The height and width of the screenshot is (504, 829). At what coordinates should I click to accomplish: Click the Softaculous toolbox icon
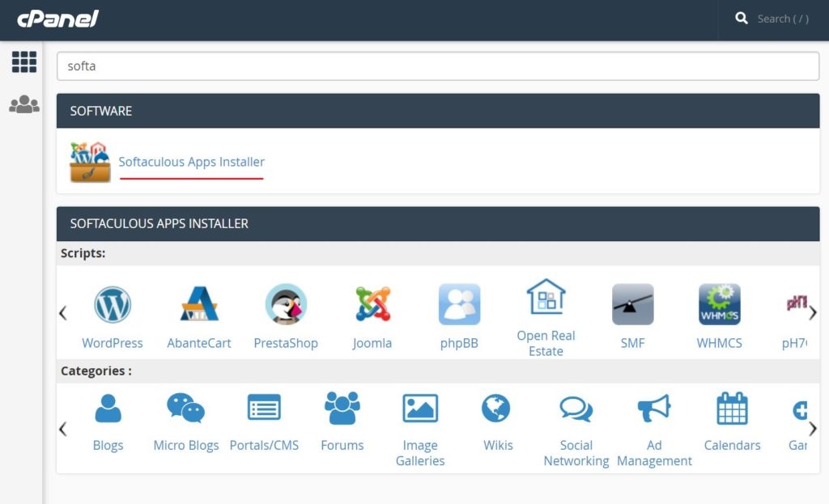tap(90, 162)
